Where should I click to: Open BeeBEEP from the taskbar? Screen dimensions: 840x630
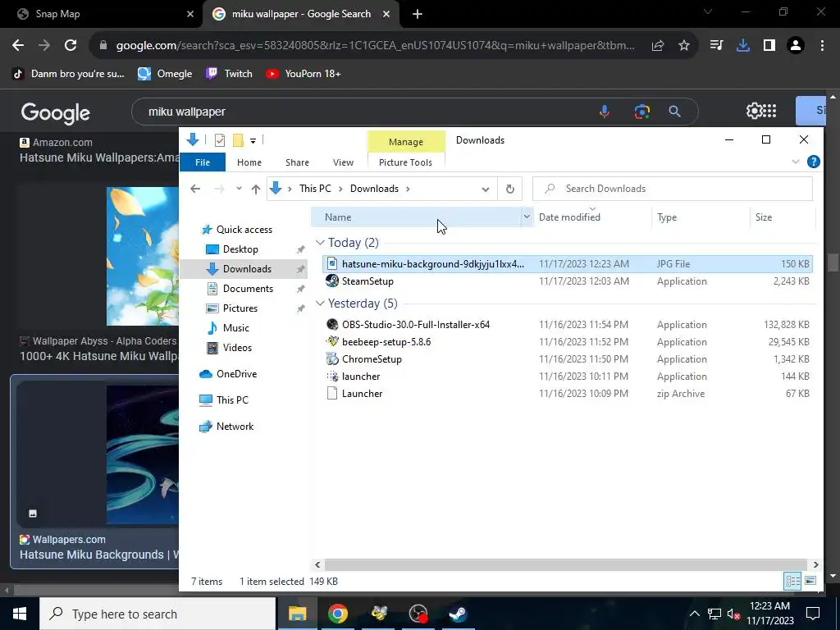pyautogui.click(x=379, y=614)
